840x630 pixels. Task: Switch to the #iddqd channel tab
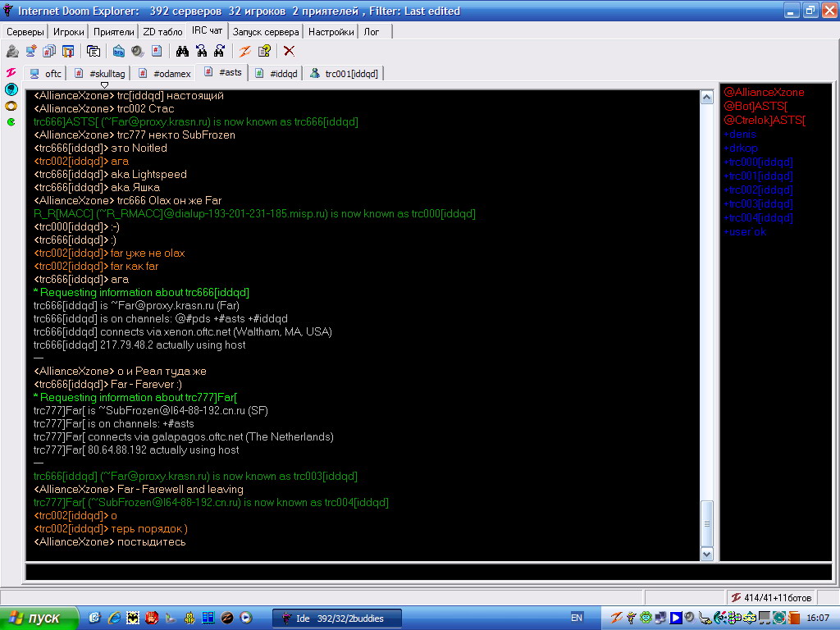[x=277, y=73]
